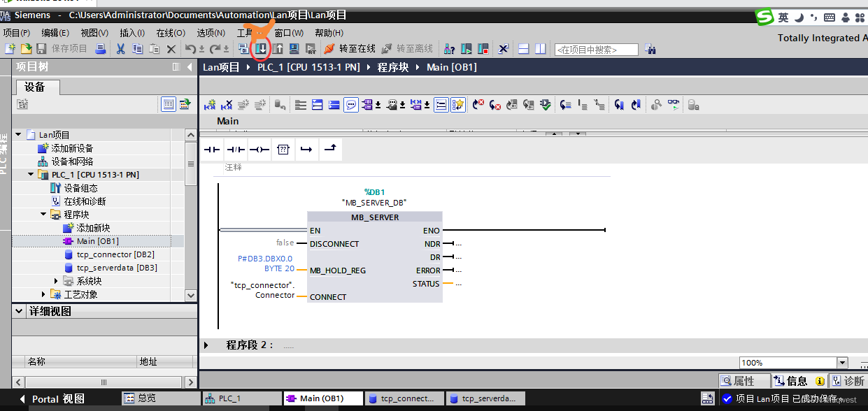Screen dimensions: 868x411
Task: Click the Cut (scissors) toolbar icon
Action: point(120,49)
